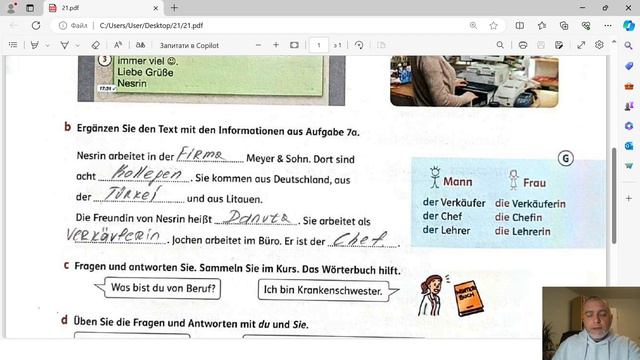Activate Read aloud
Image resolution: width=640 pixels, height=360 pixels.
(118, 45)
